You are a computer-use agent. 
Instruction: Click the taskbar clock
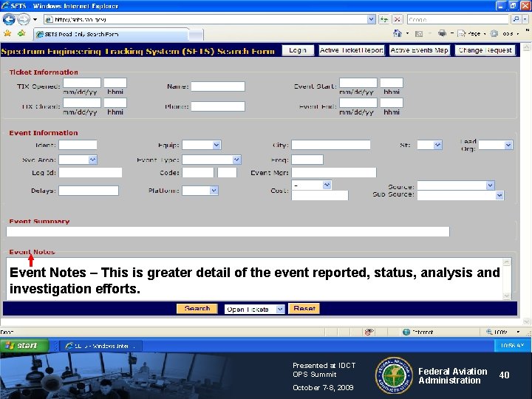coord(512,346)
